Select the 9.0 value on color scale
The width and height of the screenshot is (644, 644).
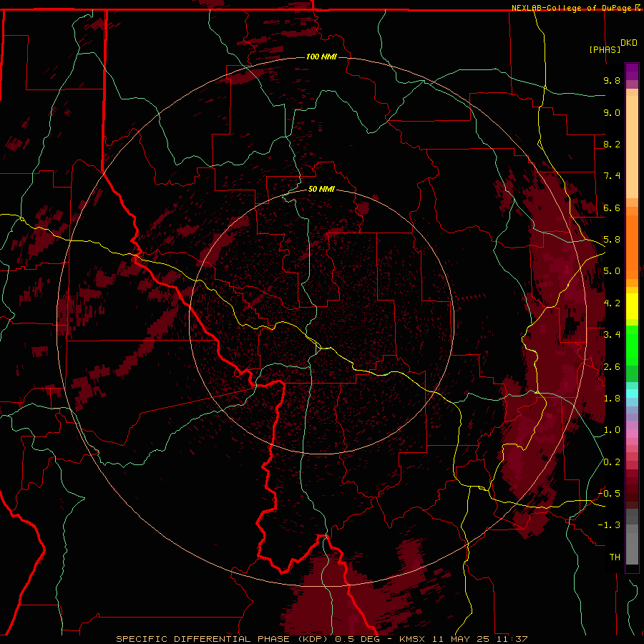[612, 112]
